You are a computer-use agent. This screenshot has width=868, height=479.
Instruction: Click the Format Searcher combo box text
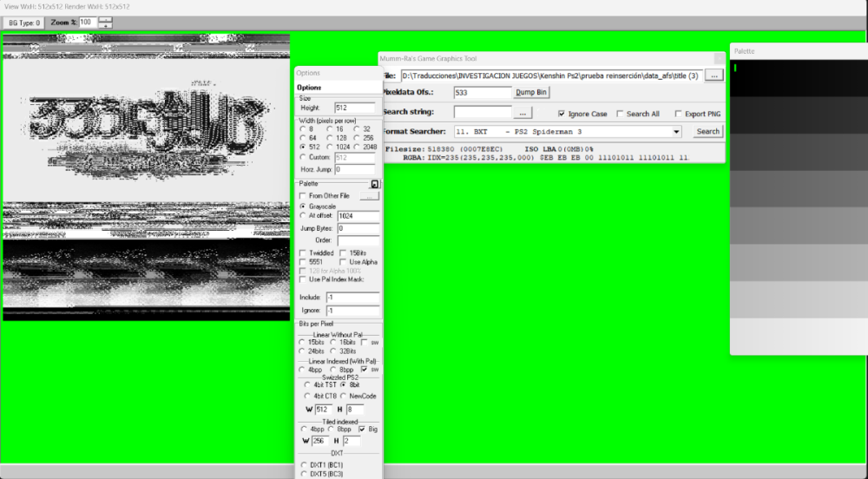562,132
